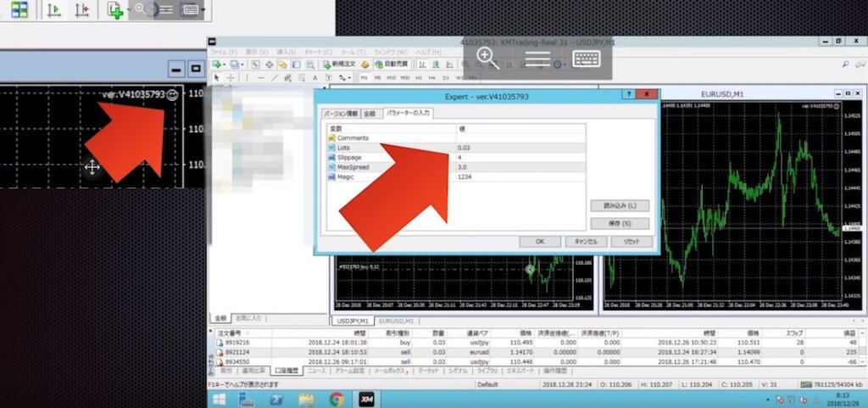The width and height of the screenshot is (868, 408).
Task: Expand the profiles dropdown arrow in toolbar
Action: (x=244, y=64)
